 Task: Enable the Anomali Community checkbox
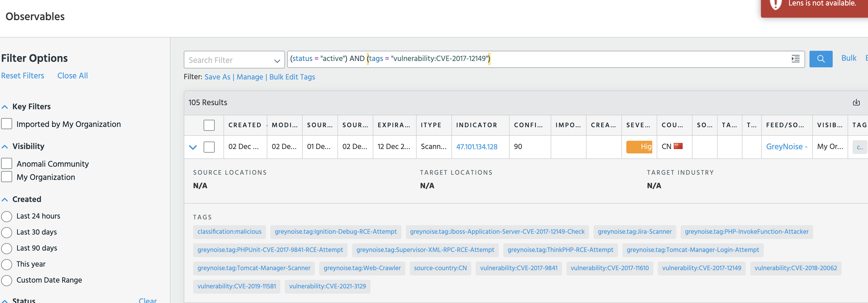(x=7, y=164)
